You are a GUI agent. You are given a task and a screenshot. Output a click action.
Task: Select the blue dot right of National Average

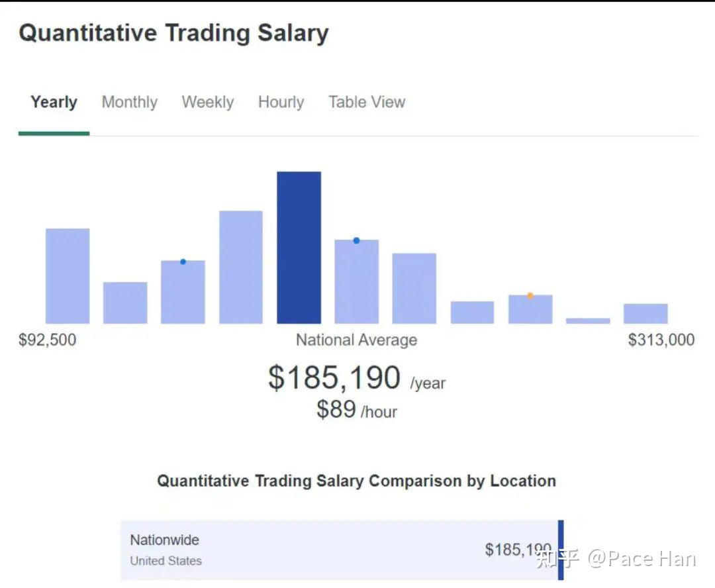coord(356,240)
